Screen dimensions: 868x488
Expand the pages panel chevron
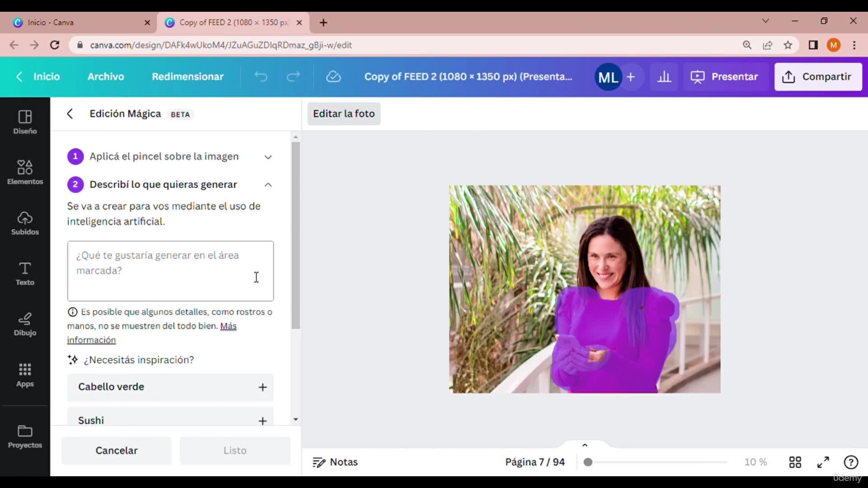(585, 445)
